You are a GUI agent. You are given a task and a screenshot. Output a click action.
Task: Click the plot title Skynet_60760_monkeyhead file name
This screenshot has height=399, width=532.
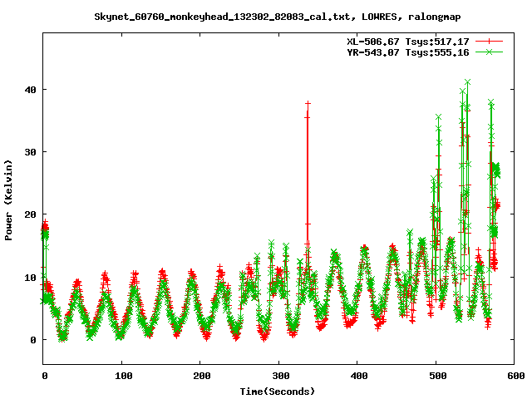222,17
